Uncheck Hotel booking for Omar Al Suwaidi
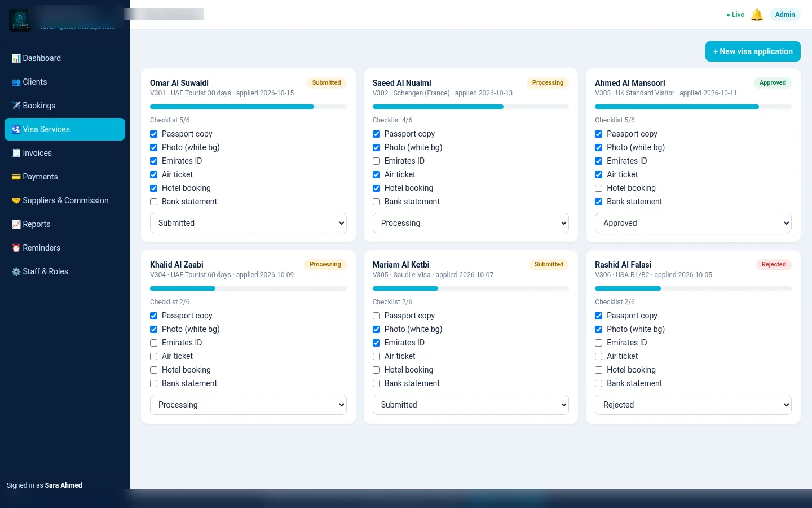Screen dimensions: 812x508 click(153, 188)
